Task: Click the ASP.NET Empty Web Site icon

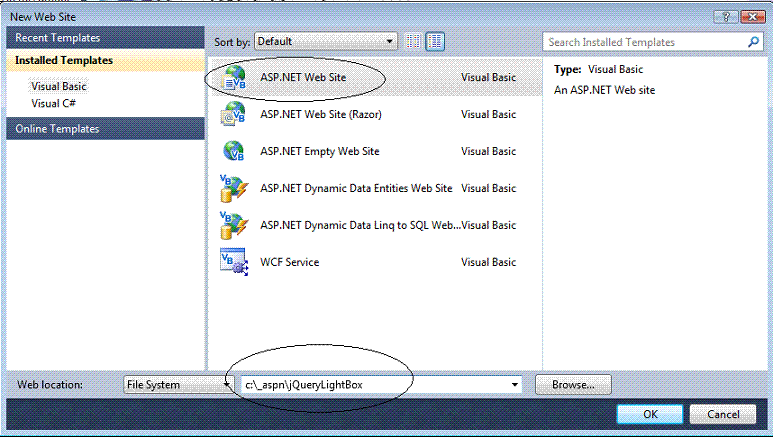Action: click(x=234, y=151)
